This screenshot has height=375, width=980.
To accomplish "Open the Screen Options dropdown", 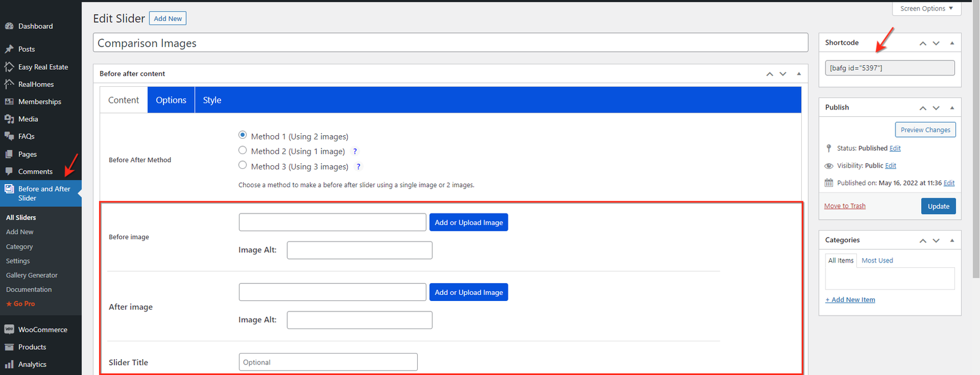I will [927, 9].
